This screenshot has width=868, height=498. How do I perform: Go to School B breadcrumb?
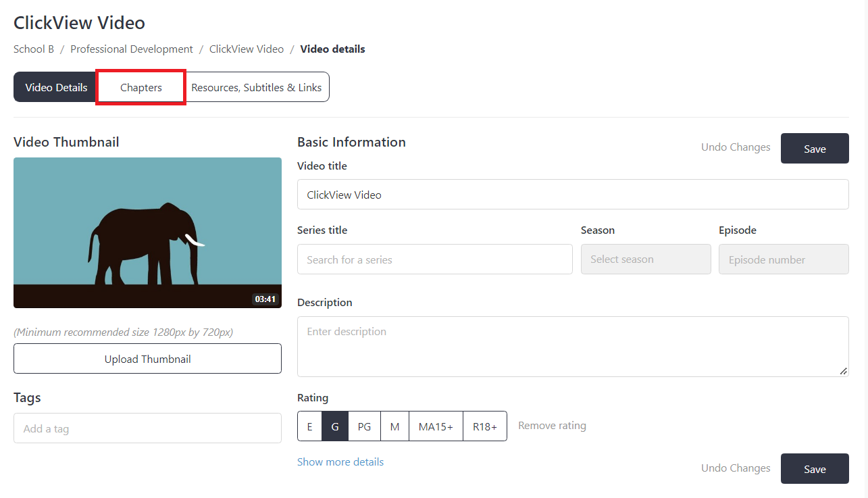click(34, 49)
